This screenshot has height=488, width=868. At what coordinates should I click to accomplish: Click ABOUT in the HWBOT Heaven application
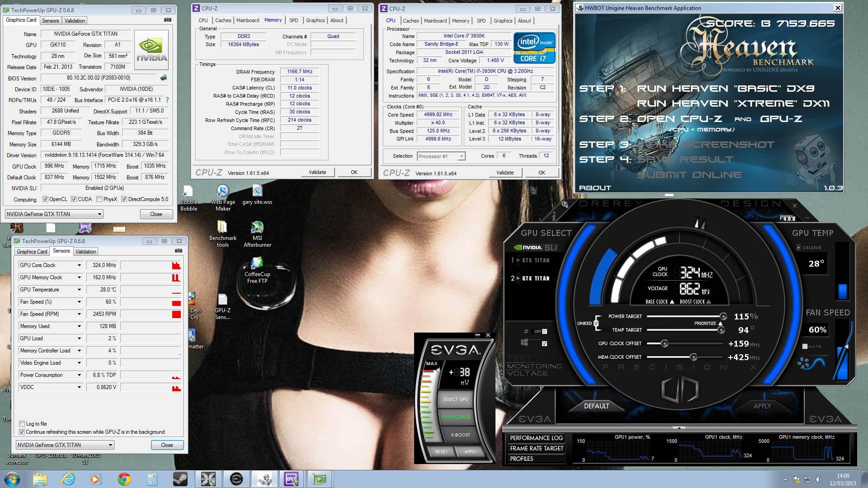pos(595,188)
